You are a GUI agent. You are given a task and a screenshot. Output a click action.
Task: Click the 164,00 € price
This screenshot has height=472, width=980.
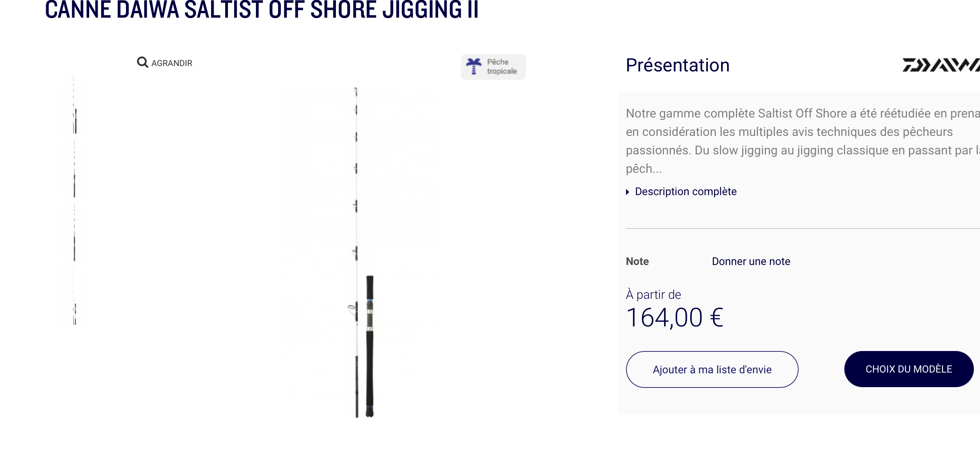pyautogui.click(x=675, y=318)
